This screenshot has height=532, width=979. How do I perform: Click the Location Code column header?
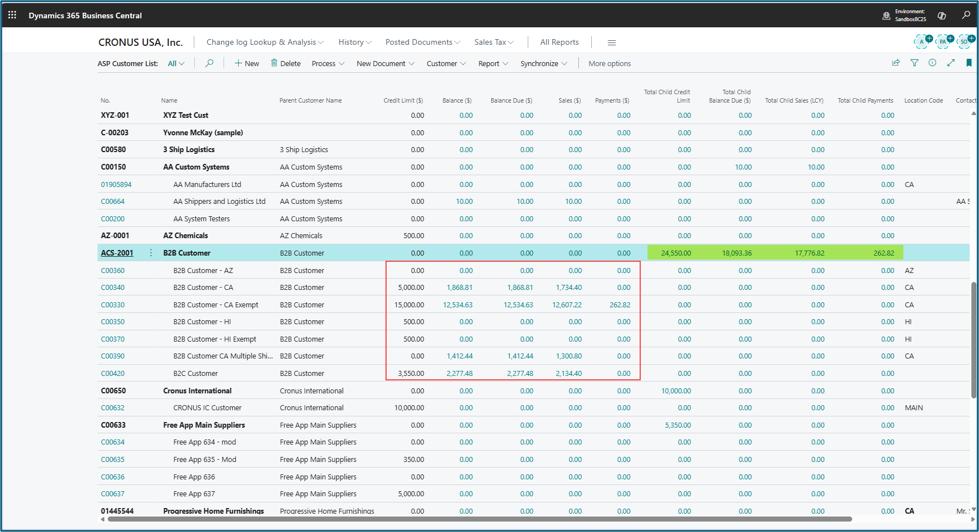click(923, 101)
